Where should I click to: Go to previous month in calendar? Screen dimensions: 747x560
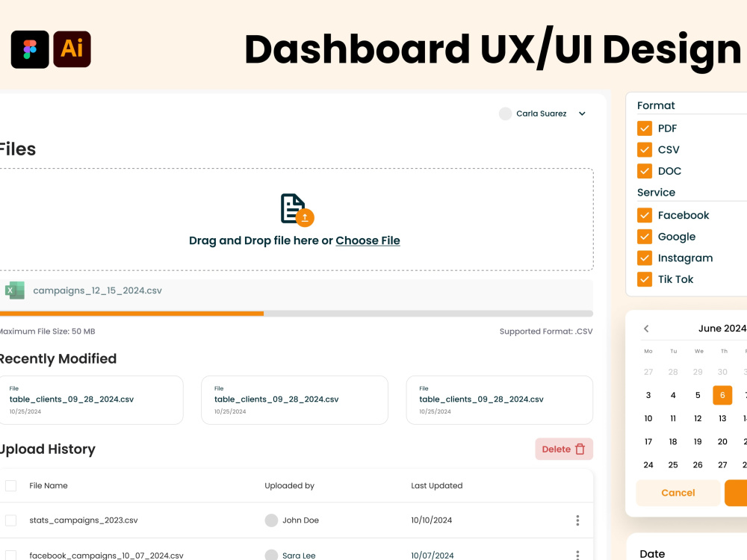[646, 328]
